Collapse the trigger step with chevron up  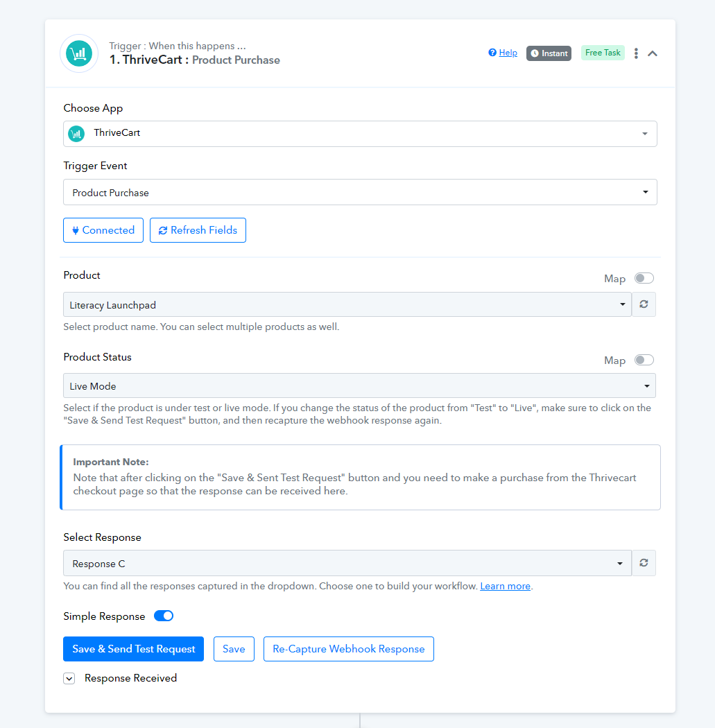653,53
